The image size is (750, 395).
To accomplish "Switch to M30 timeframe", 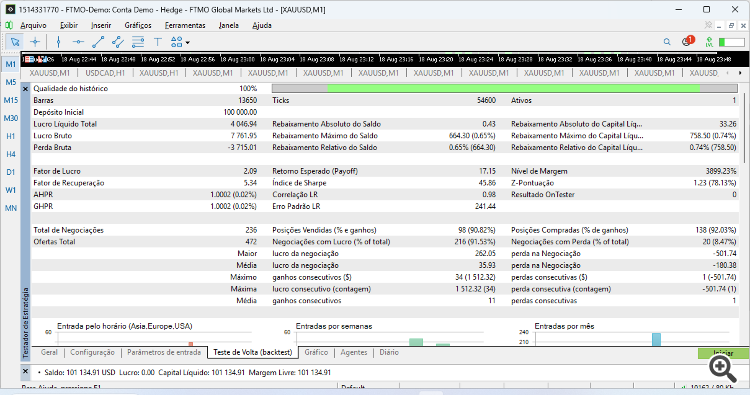I will point(11,118).
